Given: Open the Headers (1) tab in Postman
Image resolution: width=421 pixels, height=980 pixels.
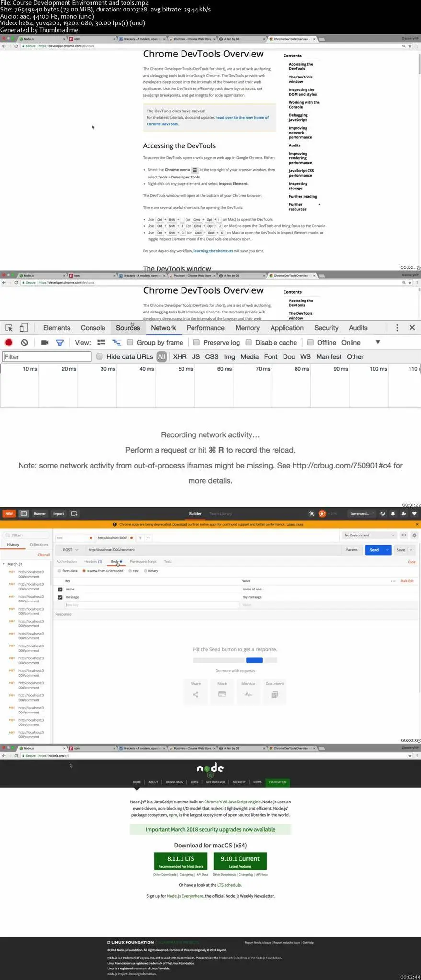Looking at the screenshot, I should click(x=93, y=561).
